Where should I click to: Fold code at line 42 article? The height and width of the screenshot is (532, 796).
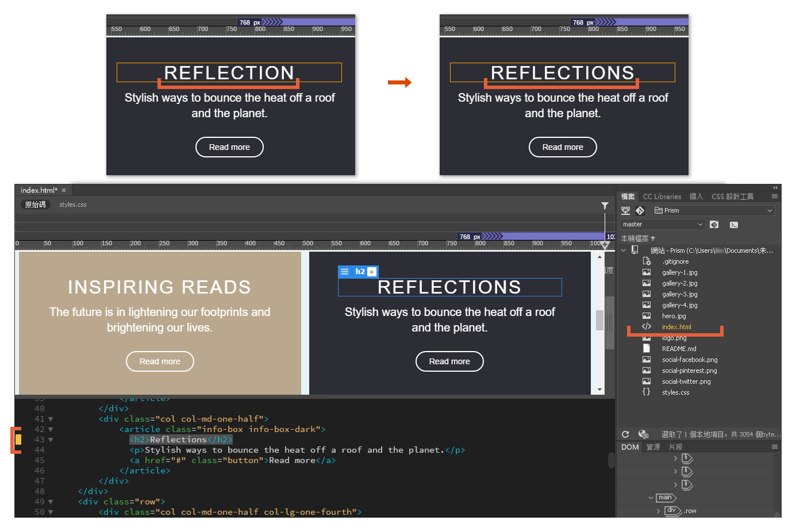point(51,429)
